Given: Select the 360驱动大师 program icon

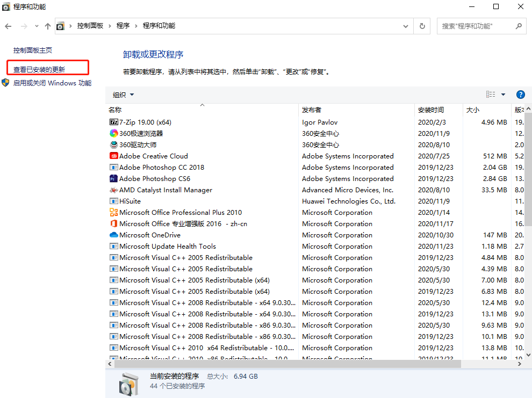Looking at the screenshot, I should [x=113, y=144].
